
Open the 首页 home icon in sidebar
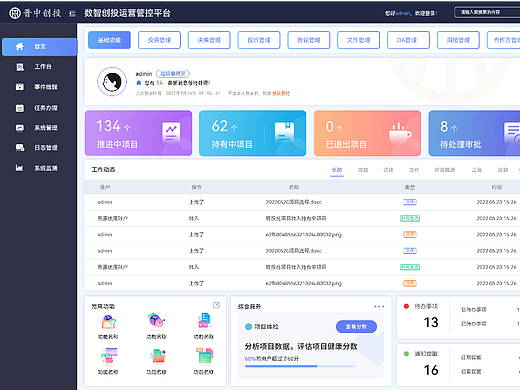(20, 47)
